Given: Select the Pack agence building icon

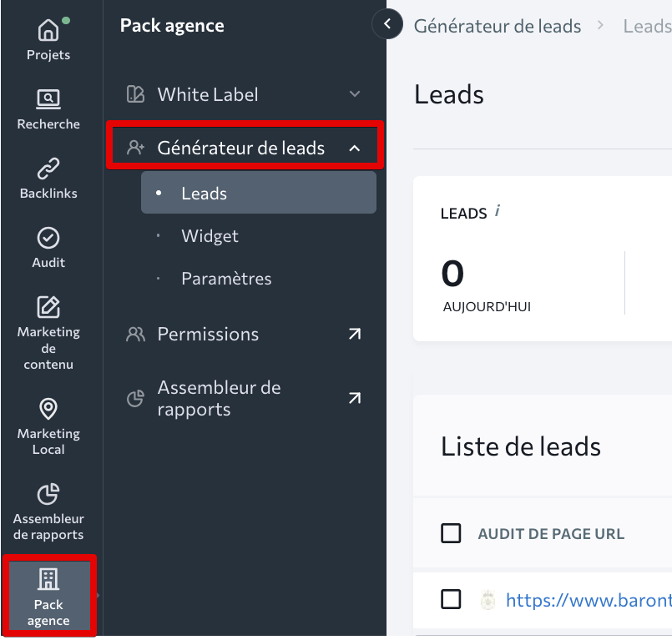Looking at the screenshot, I should 48,577.
